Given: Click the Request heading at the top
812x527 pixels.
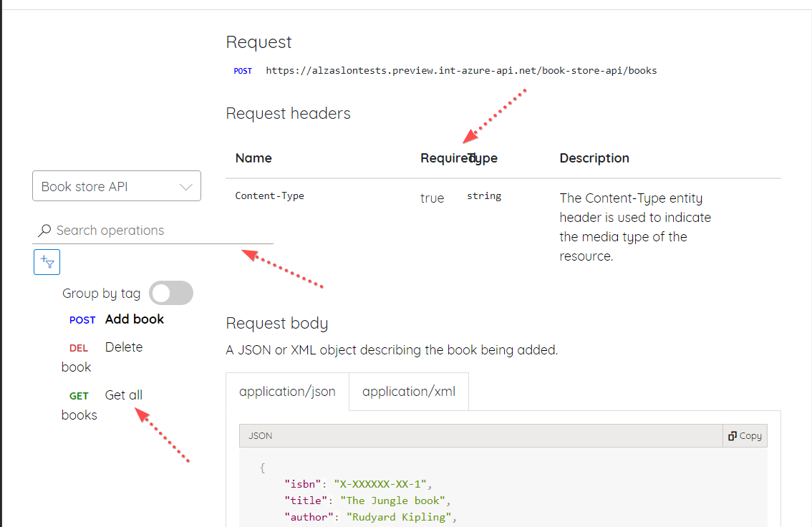Looking at the screenshot, I should click(x=259, y=42).
